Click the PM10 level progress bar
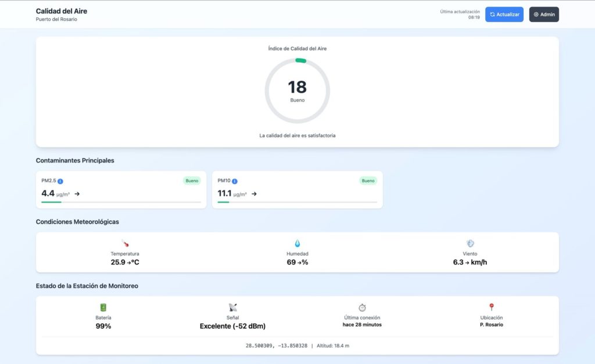The height and width of the screenshot is (364, 595). click(x=297, y=202)
